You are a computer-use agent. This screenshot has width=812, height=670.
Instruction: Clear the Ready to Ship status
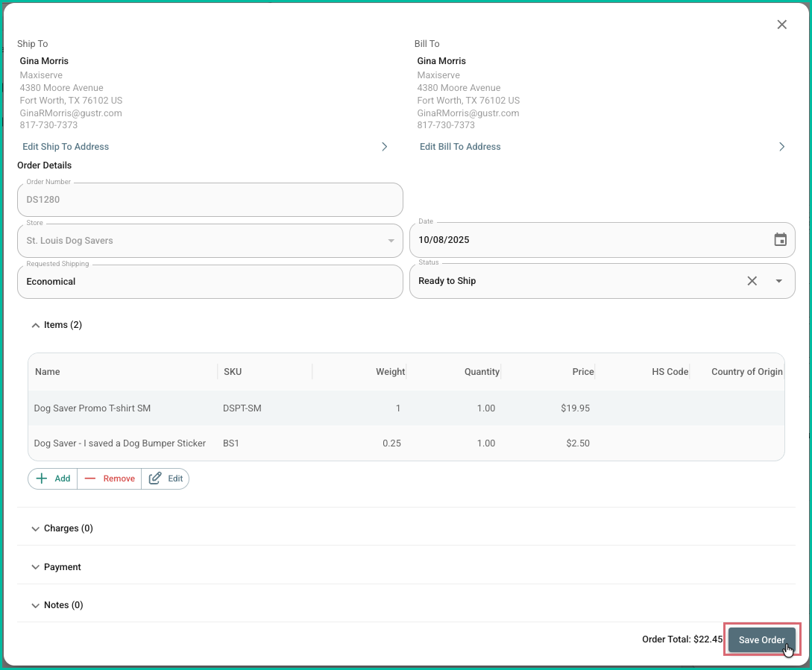point(752,281)
